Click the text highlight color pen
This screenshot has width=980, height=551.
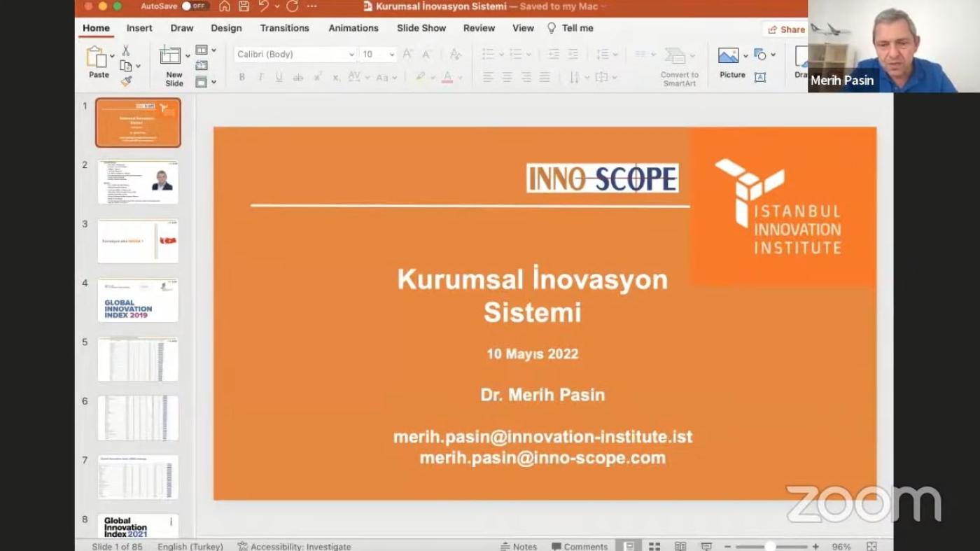click(420, 77)
